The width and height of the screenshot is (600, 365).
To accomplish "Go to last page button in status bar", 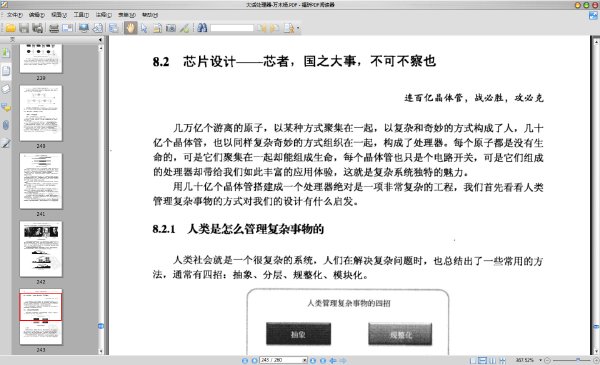I will point(323,360).
